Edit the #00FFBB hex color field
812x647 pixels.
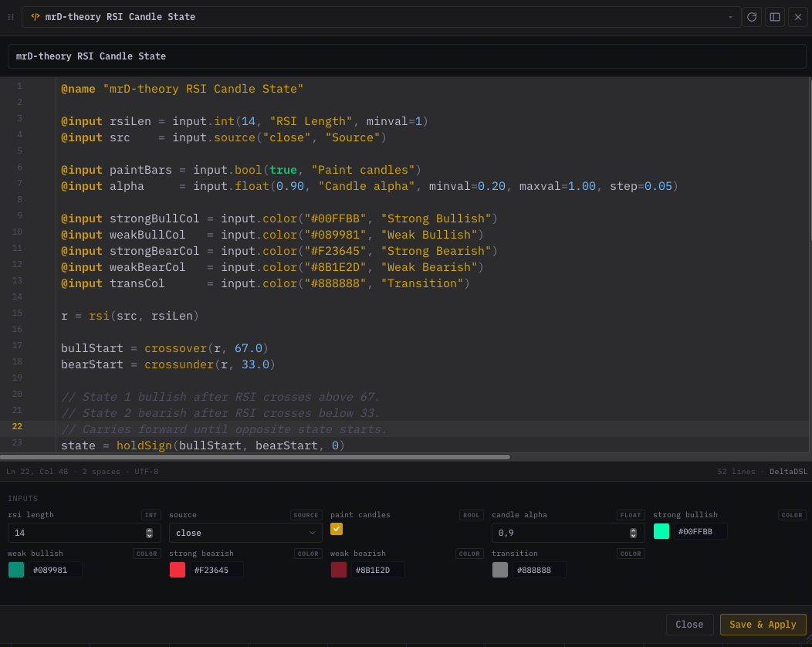pyautogui.click(x=701, y=531)
